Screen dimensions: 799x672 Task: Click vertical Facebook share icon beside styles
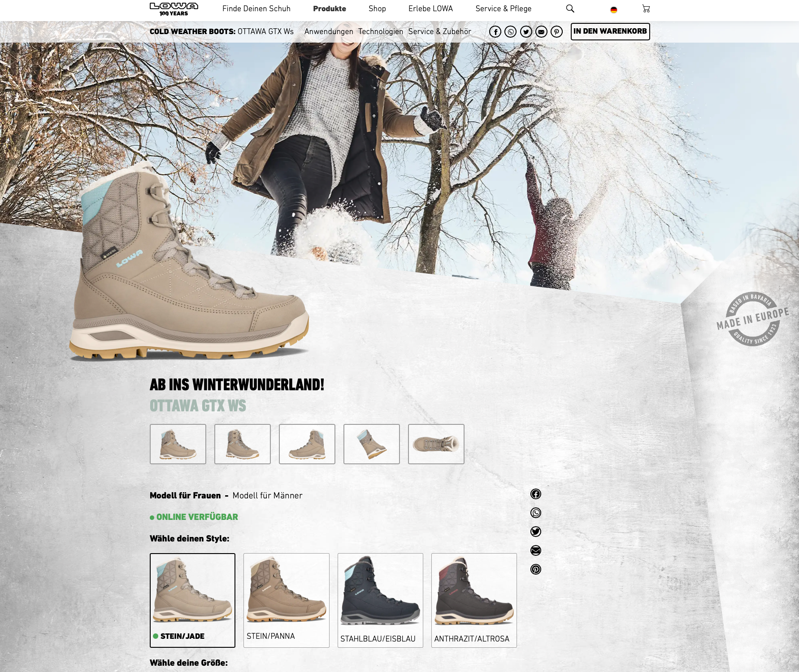click(x=536, y=494)
